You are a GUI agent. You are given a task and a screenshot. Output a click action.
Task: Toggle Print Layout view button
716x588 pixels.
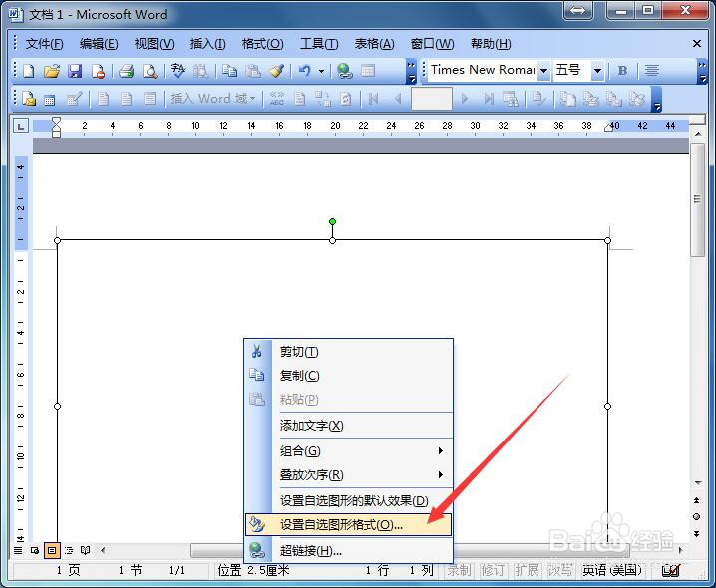click(x=52, y=550)
